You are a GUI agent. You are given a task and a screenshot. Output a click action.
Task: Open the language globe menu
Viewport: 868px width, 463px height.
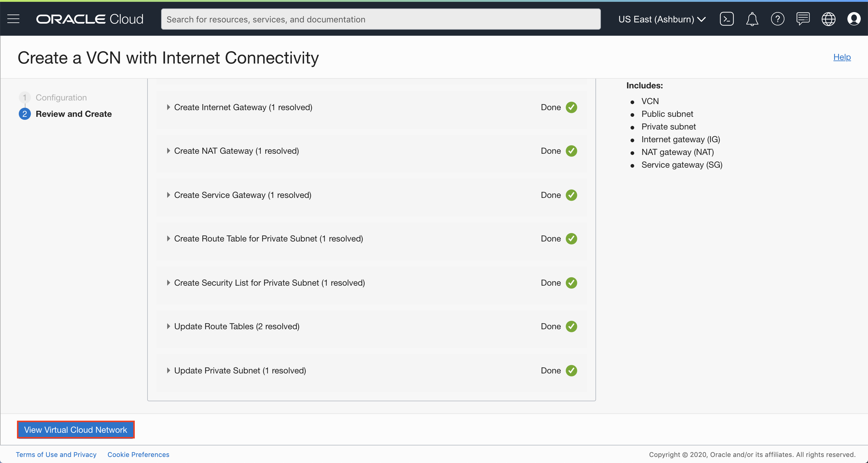tap(828, 19)
